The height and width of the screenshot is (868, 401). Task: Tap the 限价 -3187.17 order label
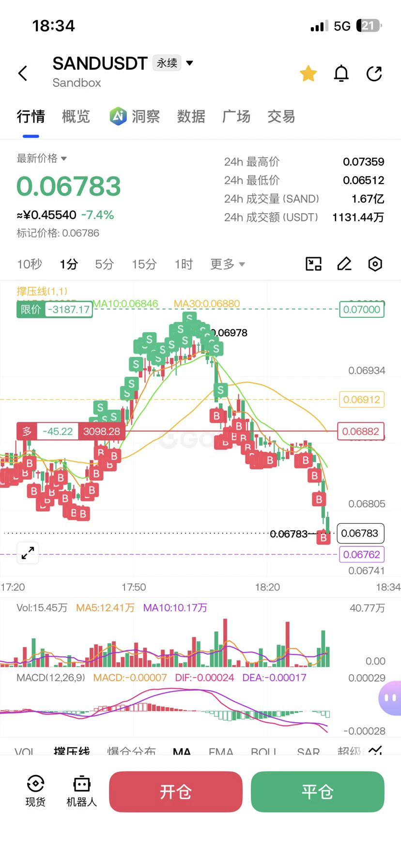pyautogui.click(x=54, y=310)
